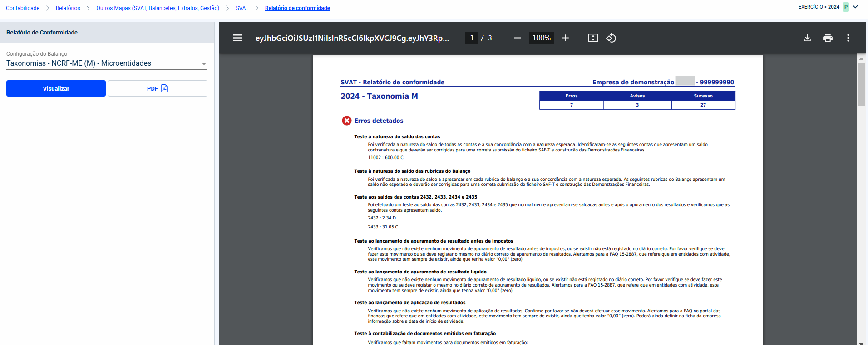This screenshot has width=868, height=345.
Task: Rotate the PDF counterclockwise
Action: point(611,38)
